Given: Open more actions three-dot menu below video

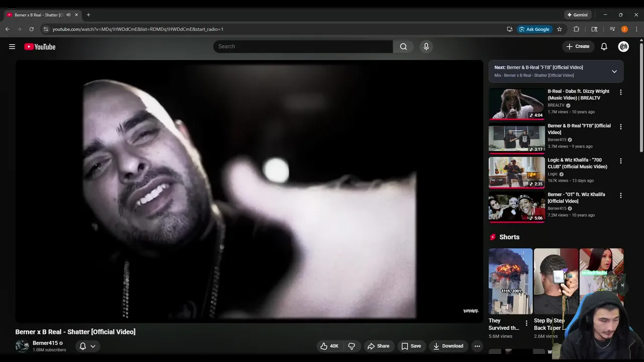Looking at the screenshot, I should pos(477,346).
